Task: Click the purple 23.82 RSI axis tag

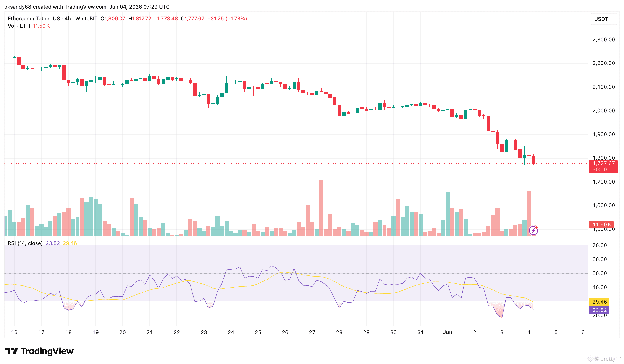Action: pos(599,310)
